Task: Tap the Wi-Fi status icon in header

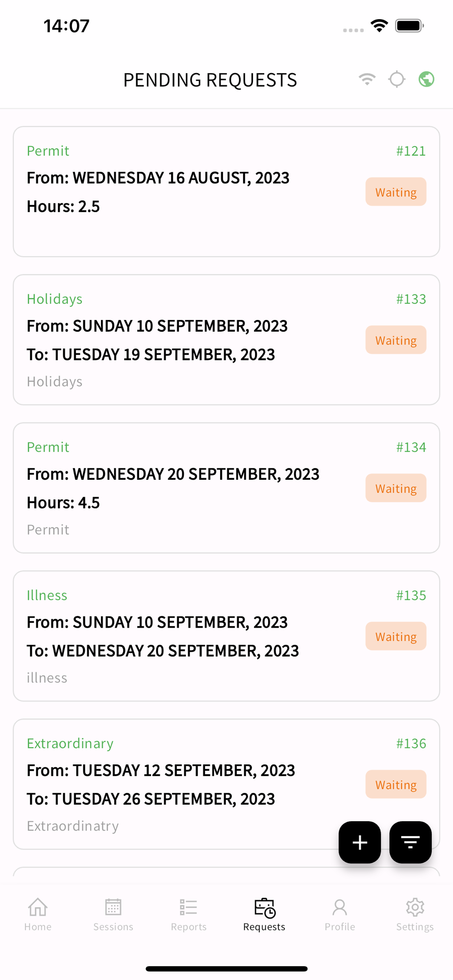Action: pos(367,79)
